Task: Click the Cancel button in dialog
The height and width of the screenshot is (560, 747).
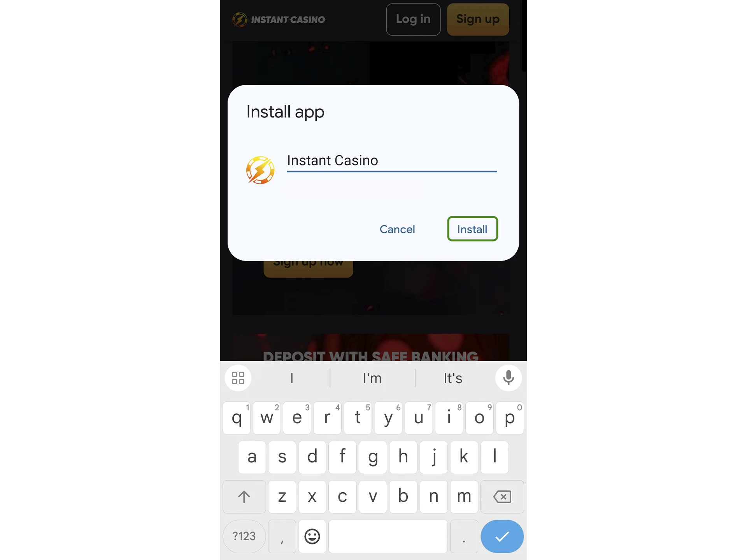Action: coord(397,229)
